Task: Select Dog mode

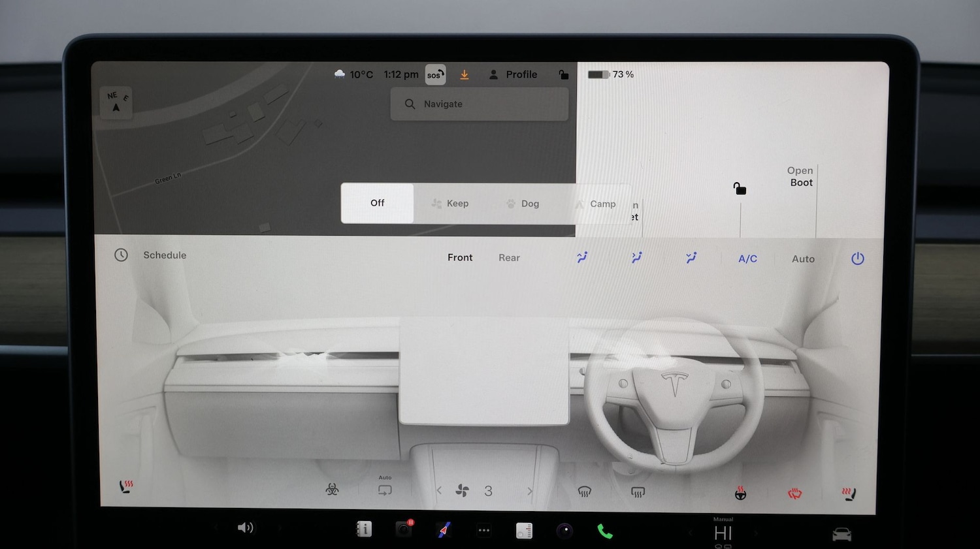Action: coord(522,203)
